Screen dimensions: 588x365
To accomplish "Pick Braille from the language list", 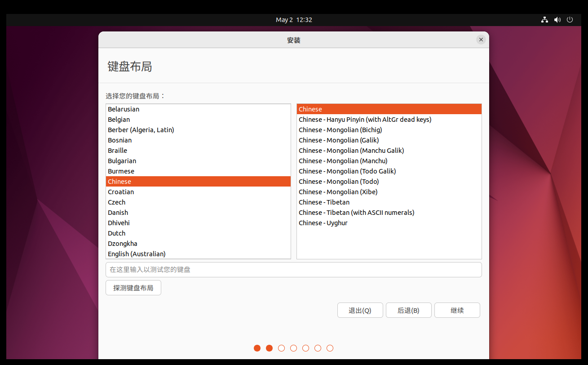I will (198, 151).
